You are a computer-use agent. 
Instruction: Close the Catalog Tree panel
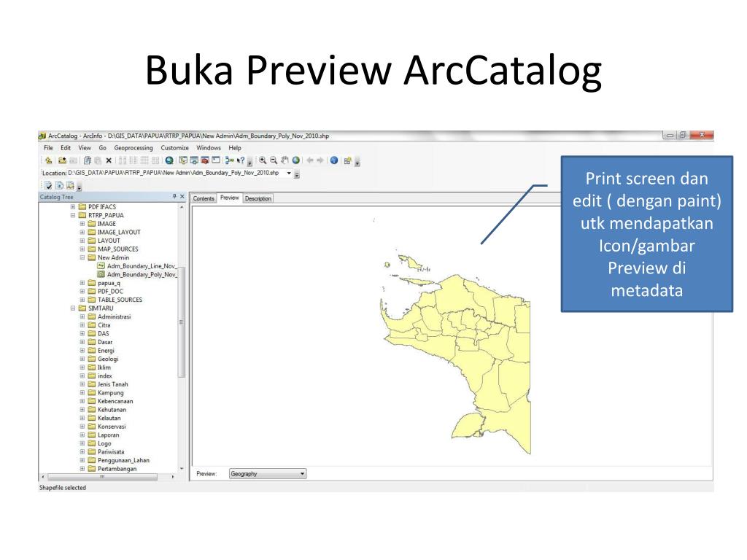(x=182, y=196)
